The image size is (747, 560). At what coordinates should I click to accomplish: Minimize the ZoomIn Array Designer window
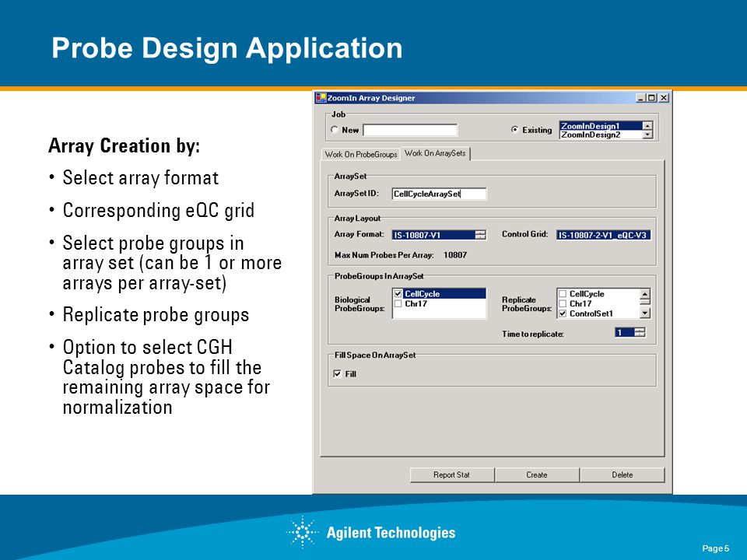tap(641, 98)
